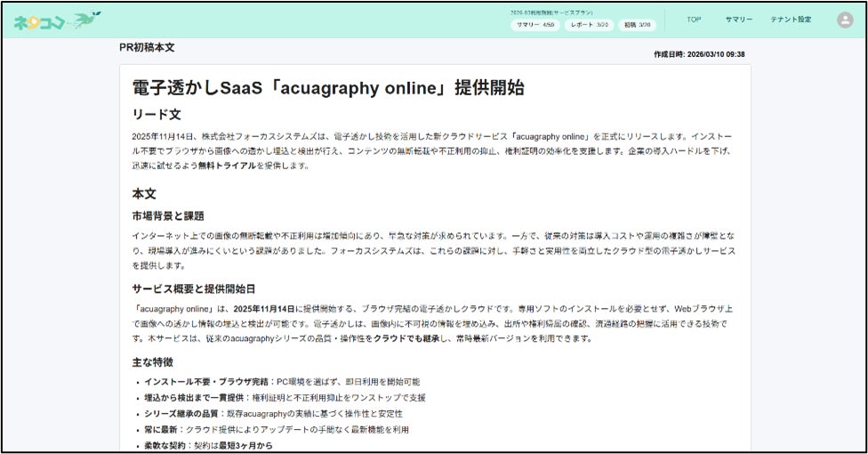The width and height of the screenshot is (868, 454).
Task: Click the サービス概要と提供開始日 subheading
Action: pyautogui.click(x=193, y=288)
